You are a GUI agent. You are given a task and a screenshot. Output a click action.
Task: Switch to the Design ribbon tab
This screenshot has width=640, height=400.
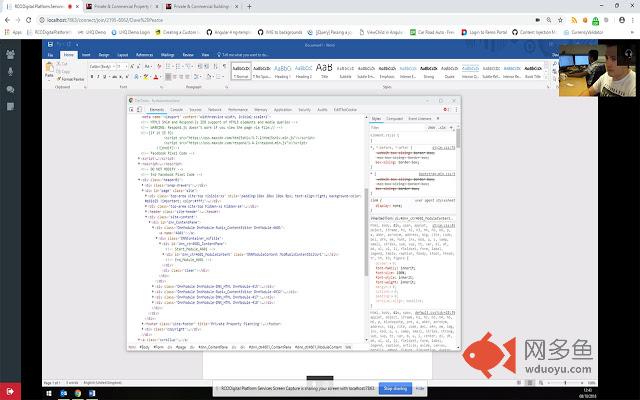click(x=104, y=55)
